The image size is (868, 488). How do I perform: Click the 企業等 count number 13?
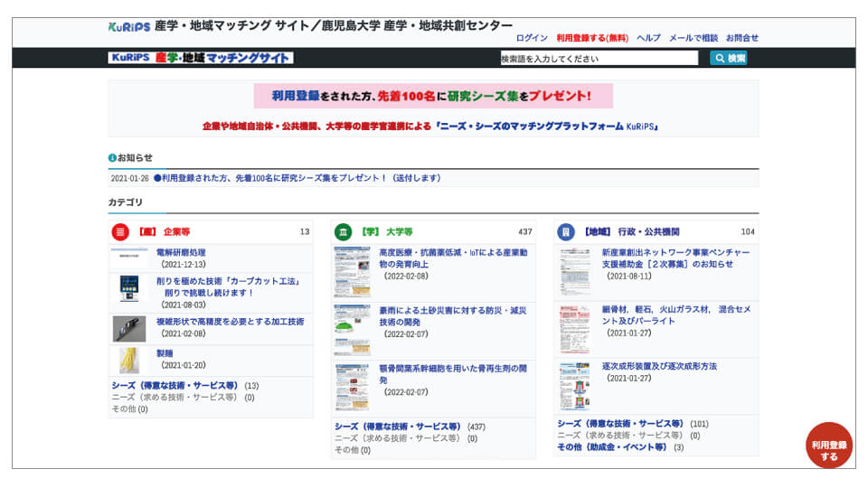click(305, 232)
